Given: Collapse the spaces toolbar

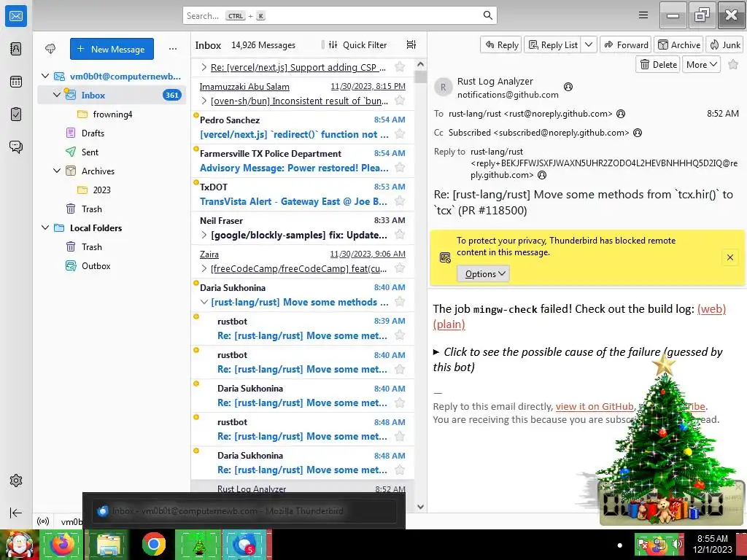Looking at the screenshot, I should coord(16,513).
